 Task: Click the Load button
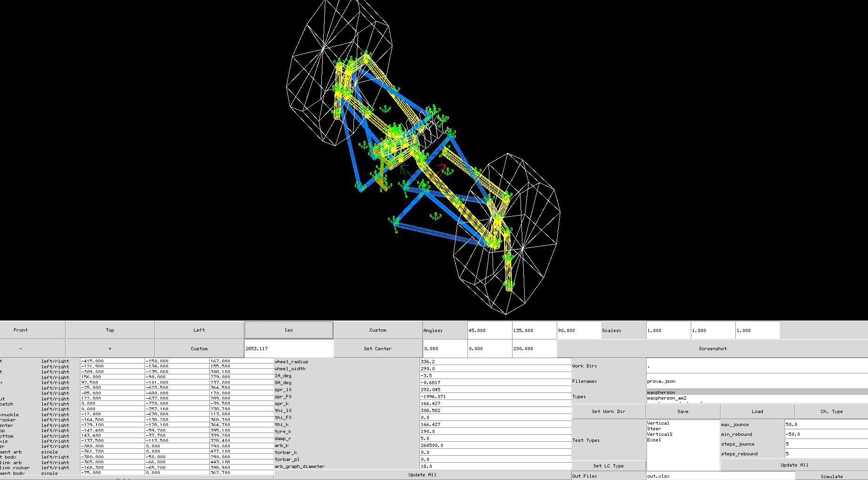[757, 412]
